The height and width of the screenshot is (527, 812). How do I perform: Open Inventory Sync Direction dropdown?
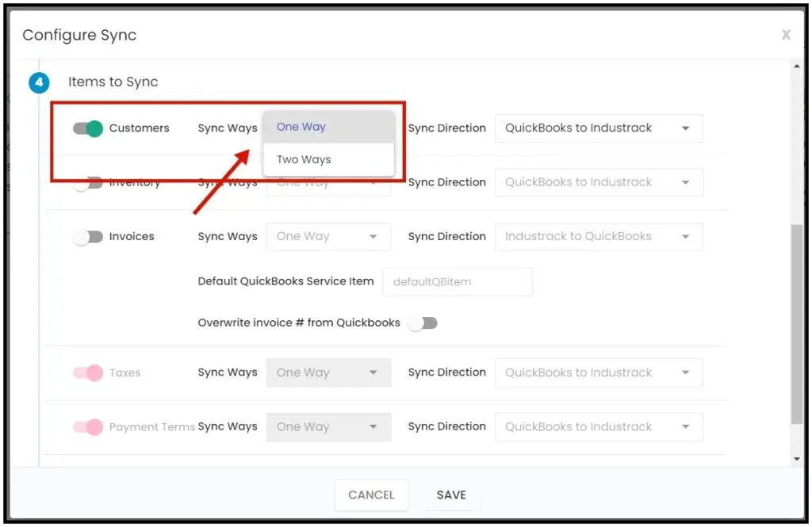(x=599, y=182)
